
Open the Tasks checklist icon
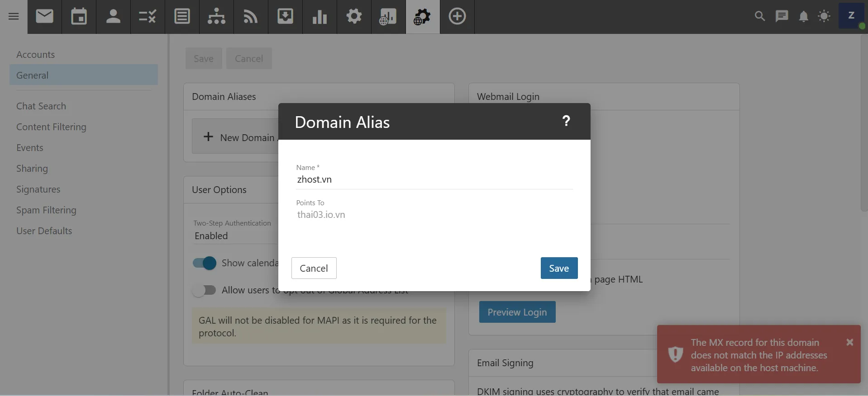tap(148, 17)
